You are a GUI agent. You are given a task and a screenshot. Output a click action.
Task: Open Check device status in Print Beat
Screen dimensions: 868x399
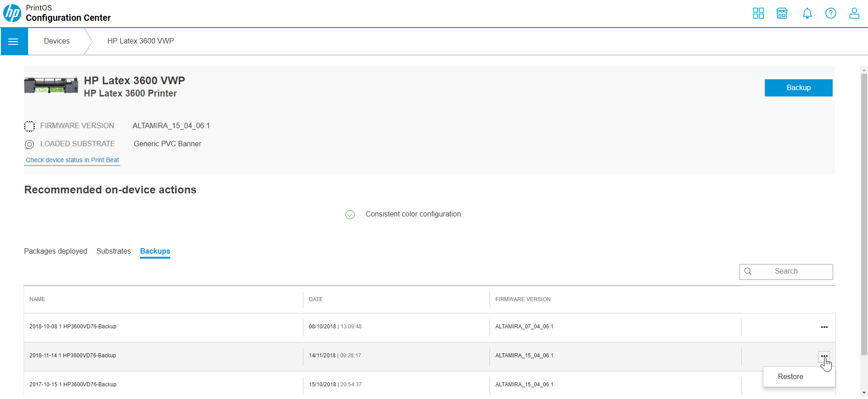72,160
